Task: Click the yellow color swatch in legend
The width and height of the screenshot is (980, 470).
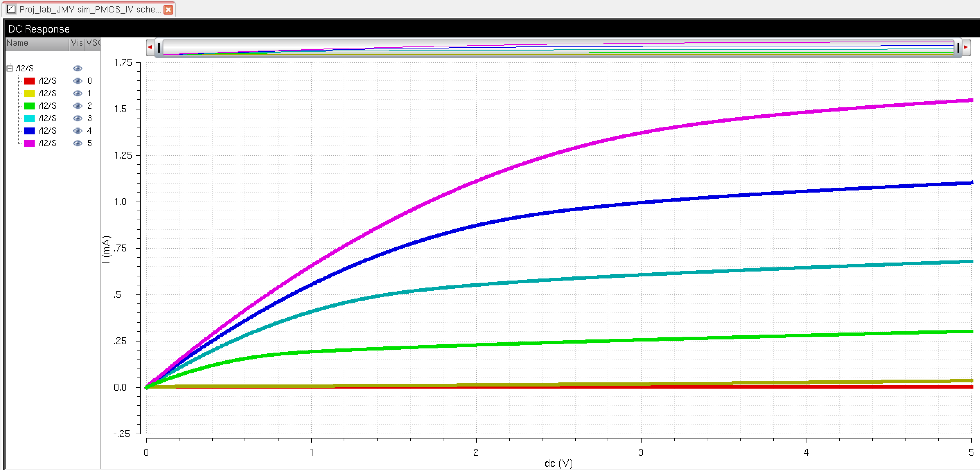Action: (x=29, y=94)
